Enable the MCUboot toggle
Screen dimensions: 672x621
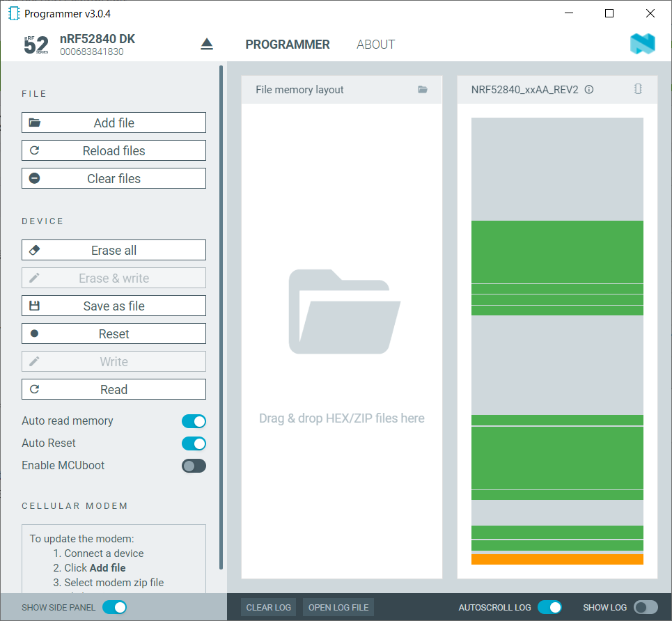[194, 466]
